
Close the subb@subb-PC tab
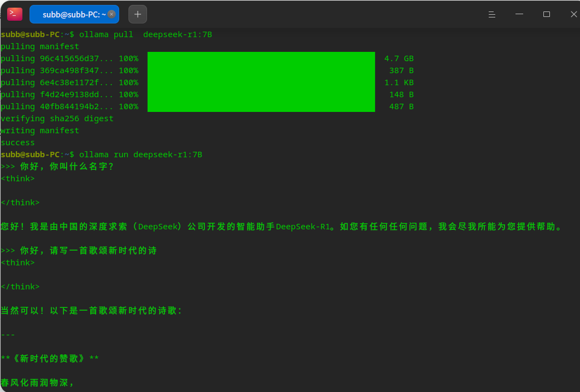tap(112, 15)
